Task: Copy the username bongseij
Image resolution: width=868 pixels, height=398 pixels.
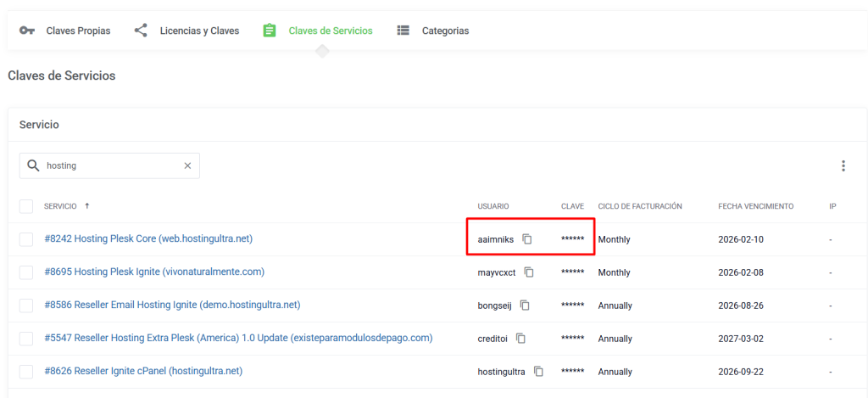Action: click(525, 306)
